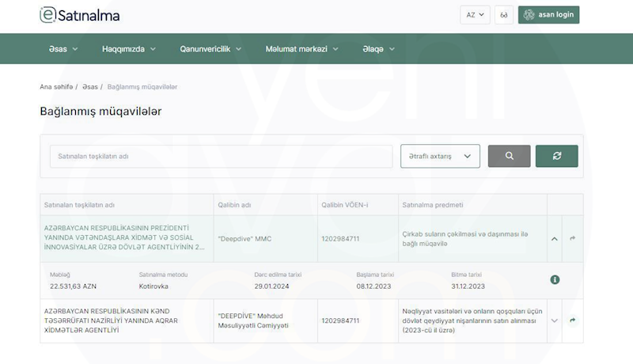
Task: Collapse the expanded Deepdive MMC contract row
Action: [x=555, y=238]
